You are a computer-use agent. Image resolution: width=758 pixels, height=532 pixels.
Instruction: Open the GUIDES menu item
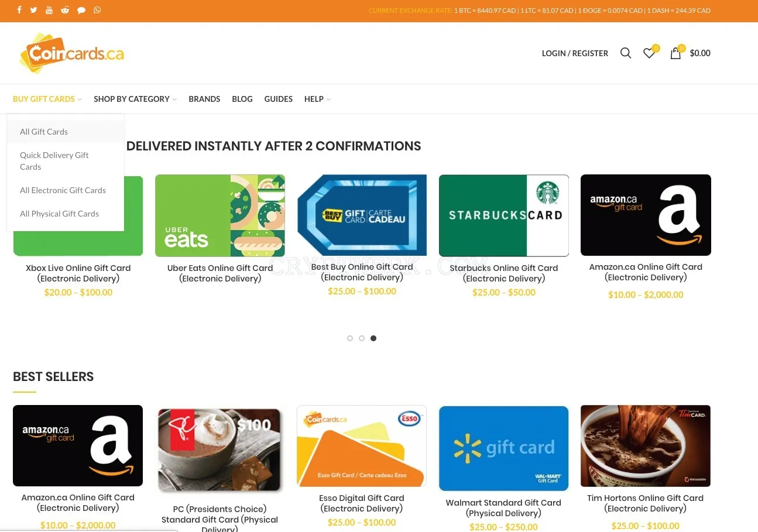(279, 99)
